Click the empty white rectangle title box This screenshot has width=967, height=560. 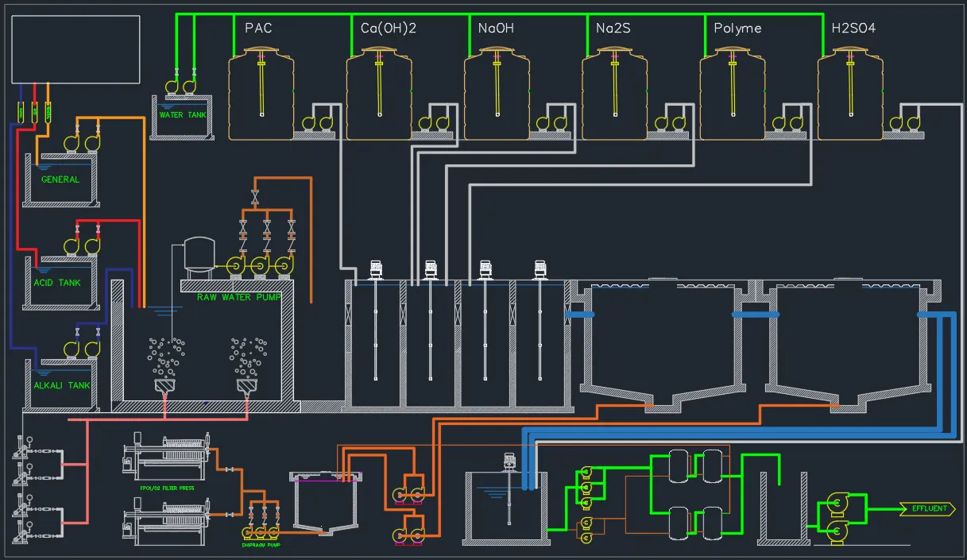(x=76, y=48)
